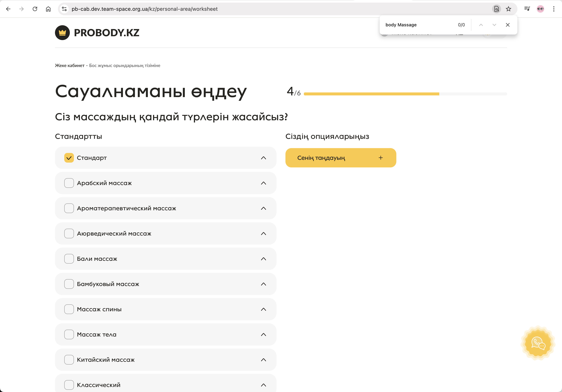562x392 pixels.
Task: Click the 4/6 yellow progress bar
Action: coord(371,94)
